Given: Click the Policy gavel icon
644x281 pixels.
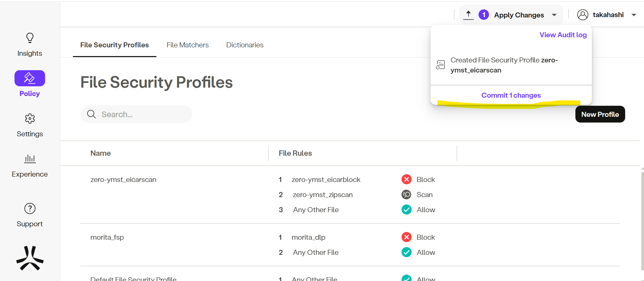Looking at the screenshot, I should 30,78.
